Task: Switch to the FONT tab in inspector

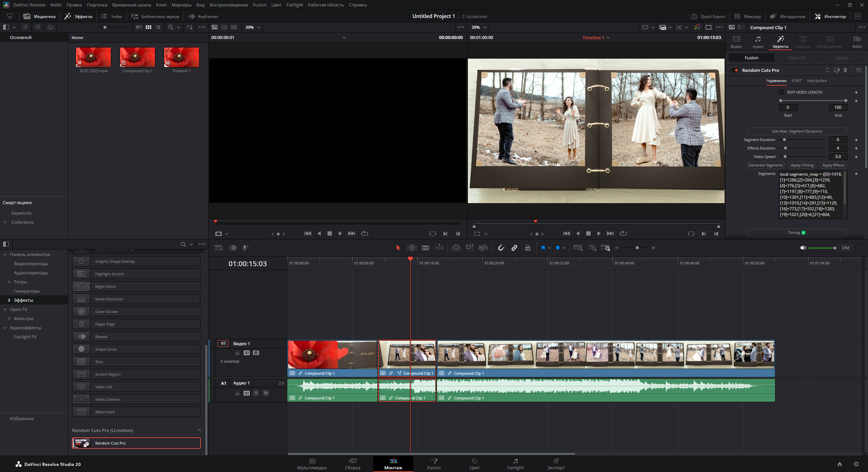Action: coord(796,81)
